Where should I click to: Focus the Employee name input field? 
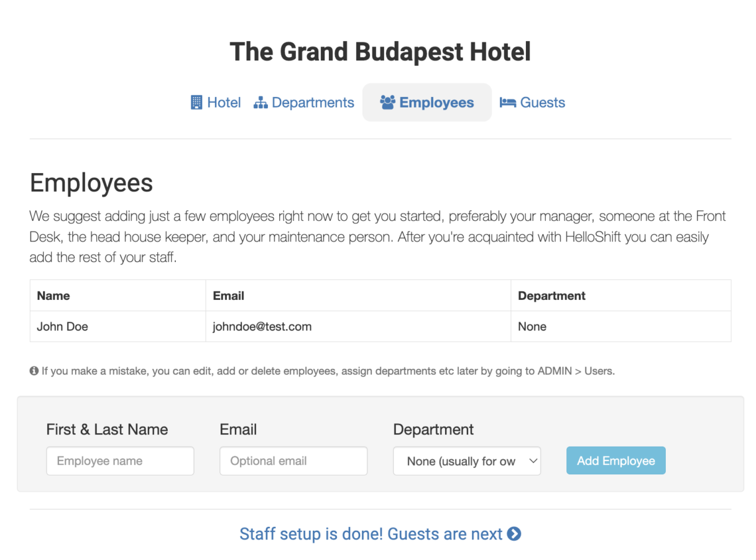[120, 461]
